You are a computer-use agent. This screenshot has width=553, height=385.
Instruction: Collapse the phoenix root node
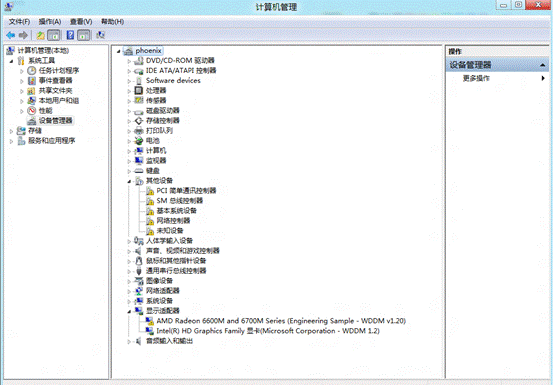click(118, 51)
